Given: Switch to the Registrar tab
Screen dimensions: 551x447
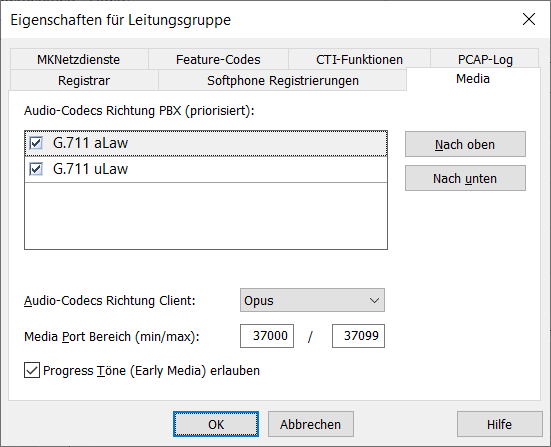Looking at the screenshot, I should point(84,80).
